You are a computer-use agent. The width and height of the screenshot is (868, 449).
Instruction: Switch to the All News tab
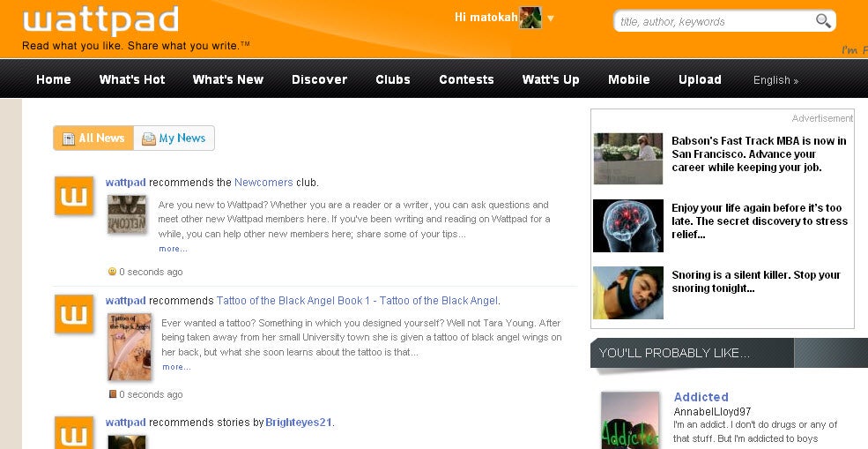tap(93, 138)
